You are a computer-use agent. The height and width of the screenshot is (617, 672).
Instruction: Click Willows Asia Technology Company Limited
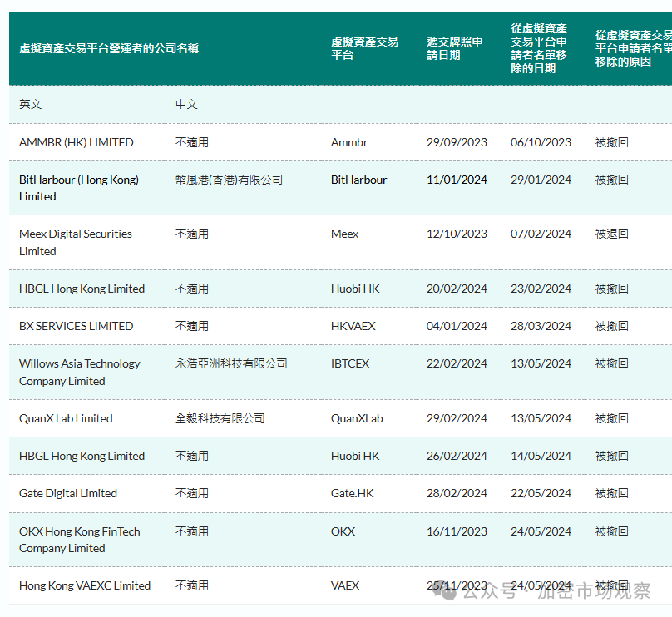click(80, 372)
